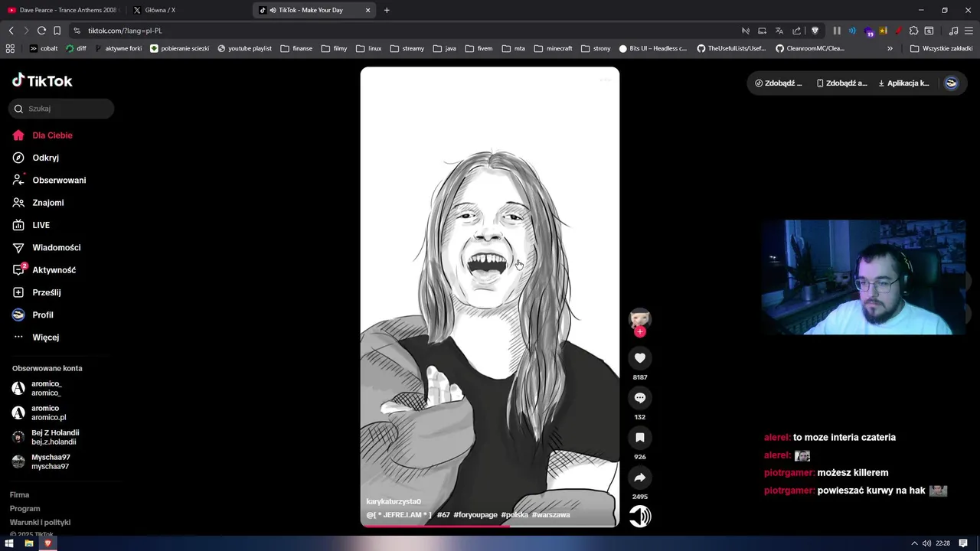
Task: Click the second Zdobądź a... button
Action: [x=841, y=83]
